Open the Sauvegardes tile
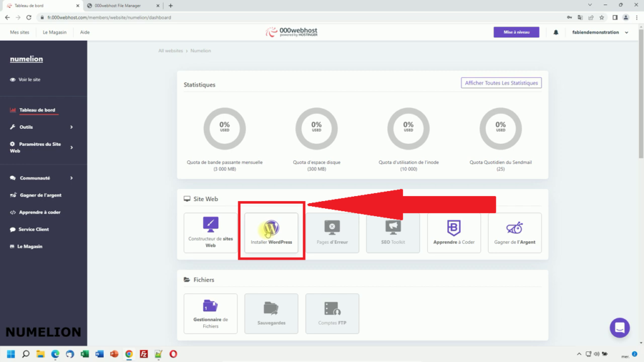 click(x=271, y=314)
